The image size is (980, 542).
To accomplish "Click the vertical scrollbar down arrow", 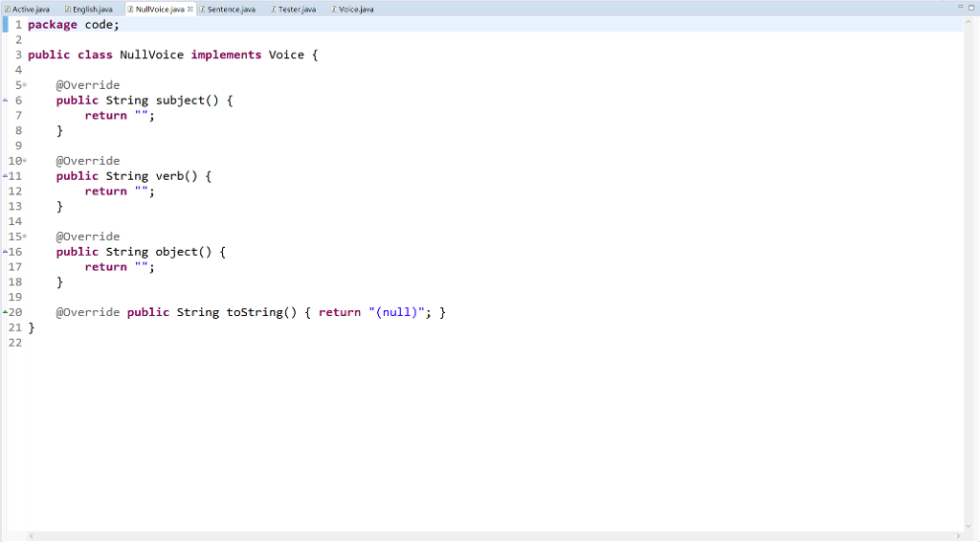I will tap(969, 527).
